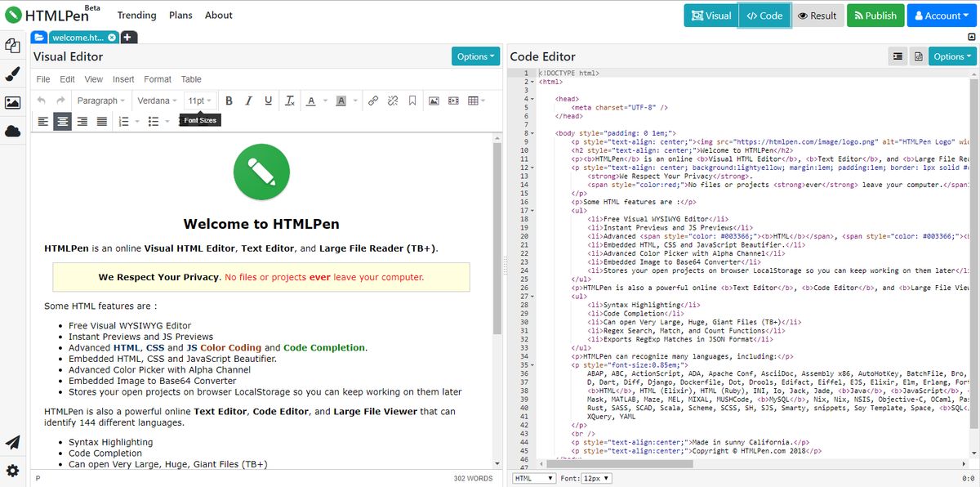
Task: Open the Format menu in the Visual Editor
Action: point(157,79)
